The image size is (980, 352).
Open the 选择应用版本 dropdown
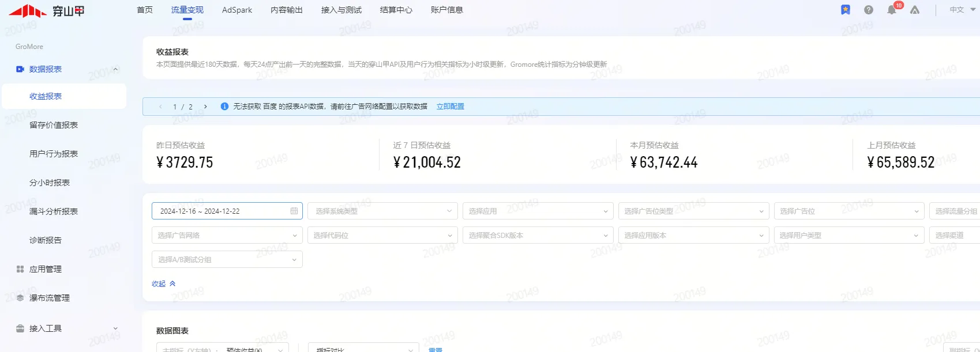click(694, 235)
